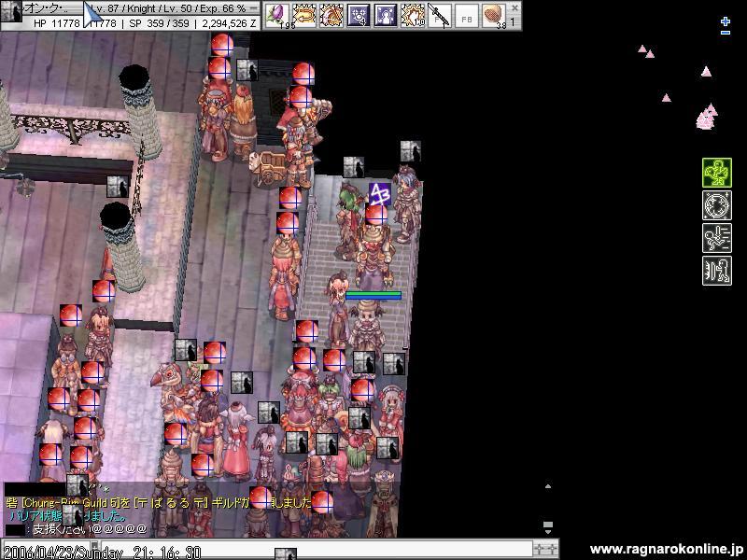Click the 'Lv. 87 / Knight' title text
Image resolution: width=747 pixels, height=560 pixels.
click(x=124, y=8)
